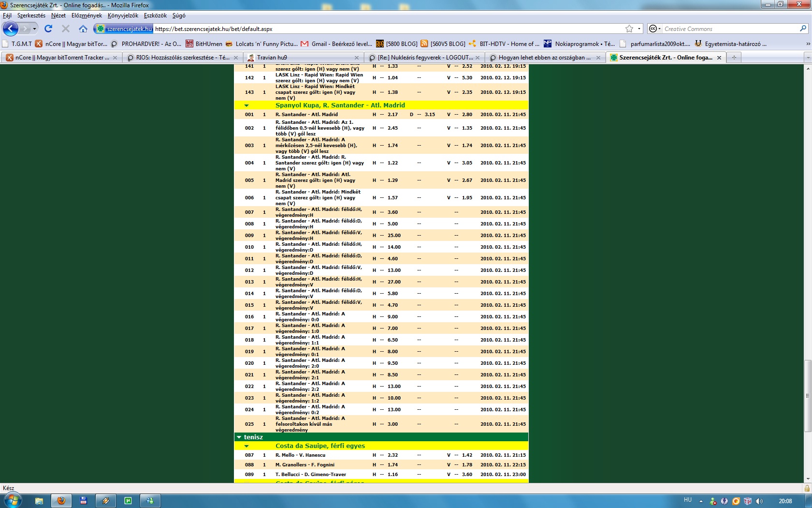Switch to Hogyan lehet ebben az országban tab
Image resolution: width=812 pixels, height=508 pixels.
(545, 57)
